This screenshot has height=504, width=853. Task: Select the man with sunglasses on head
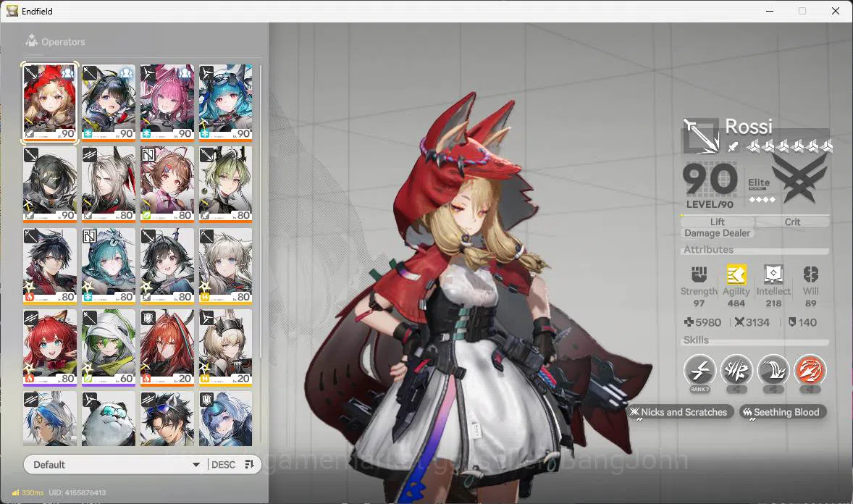click(x=167, y=419)
